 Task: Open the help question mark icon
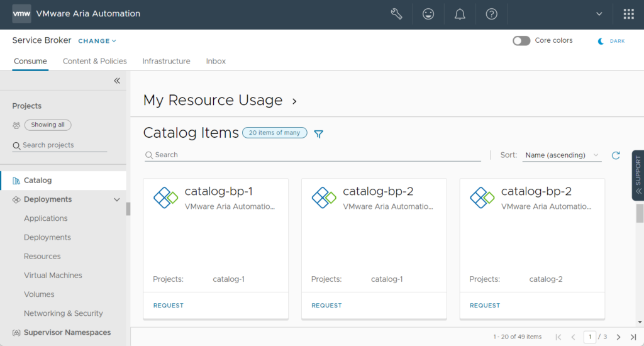[x=491, y=14]
